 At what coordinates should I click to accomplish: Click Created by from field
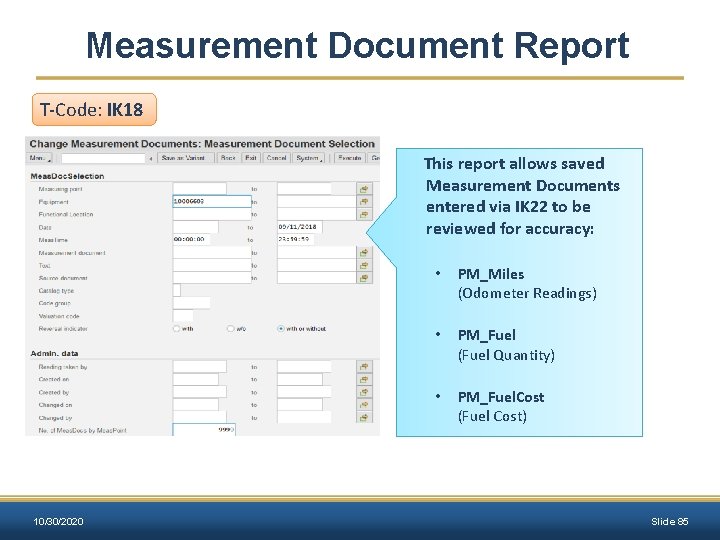pyautogui.click(x=199, y=392)
